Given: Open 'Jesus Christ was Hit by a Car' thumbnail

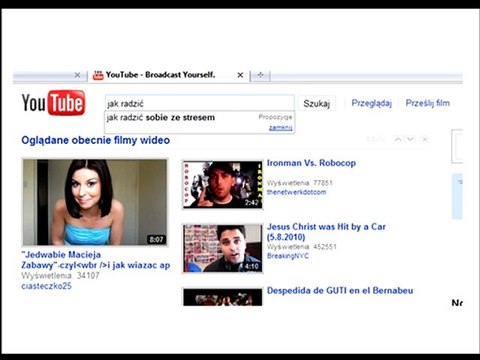Looking at the screenshot, I should point(223,248).
